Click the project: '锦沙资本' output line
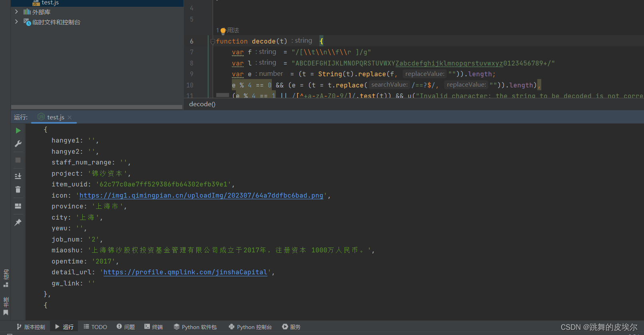This screenshot has height=335, width=644. click(91, 174)
